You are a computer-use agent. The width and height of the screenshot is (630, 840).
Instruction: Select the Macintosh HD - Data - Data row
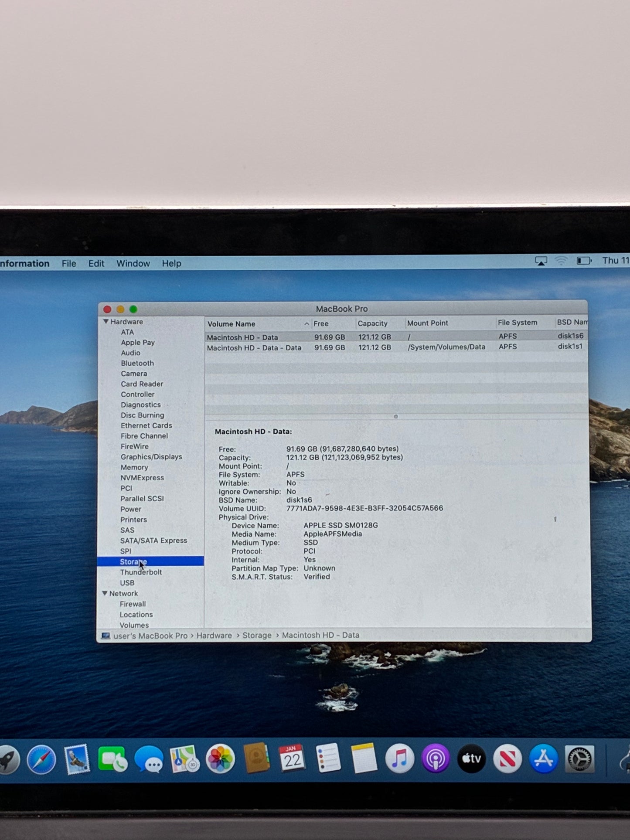(x=396, y=347)
